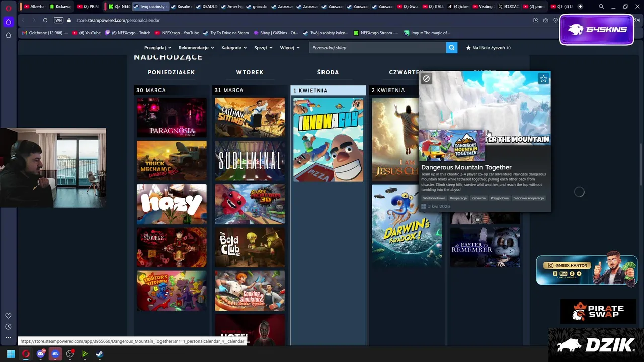Reload the page with refresh button
Viewport: 644px width, 362px height.
coord(45,20)
